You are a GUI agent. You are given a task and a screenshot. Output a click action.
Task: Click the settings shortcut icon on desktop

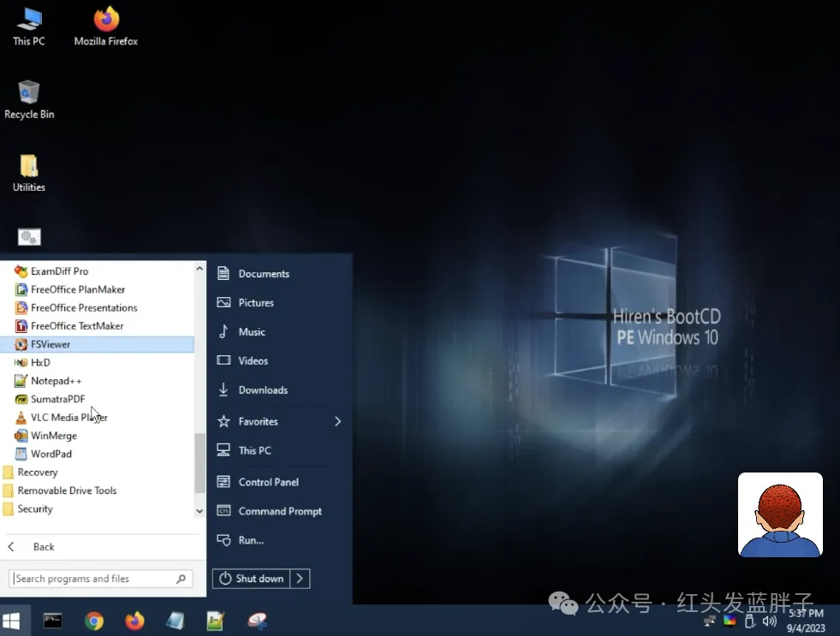29,237
